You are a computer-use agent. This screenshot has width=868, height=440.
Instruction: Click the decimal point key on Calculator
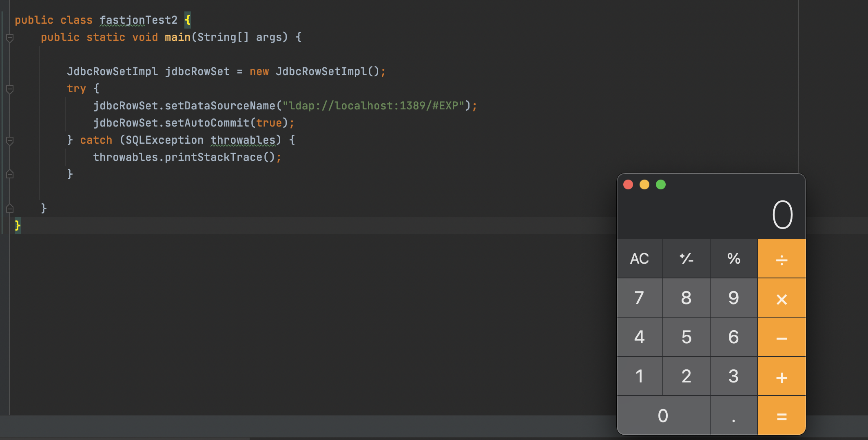734,416
